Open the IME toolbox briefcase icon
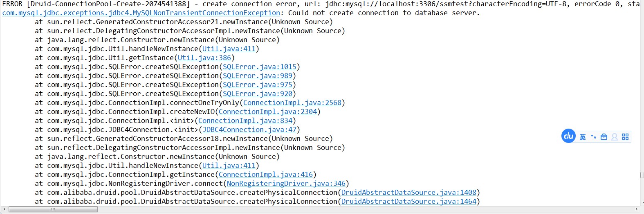 pos(604,137)
